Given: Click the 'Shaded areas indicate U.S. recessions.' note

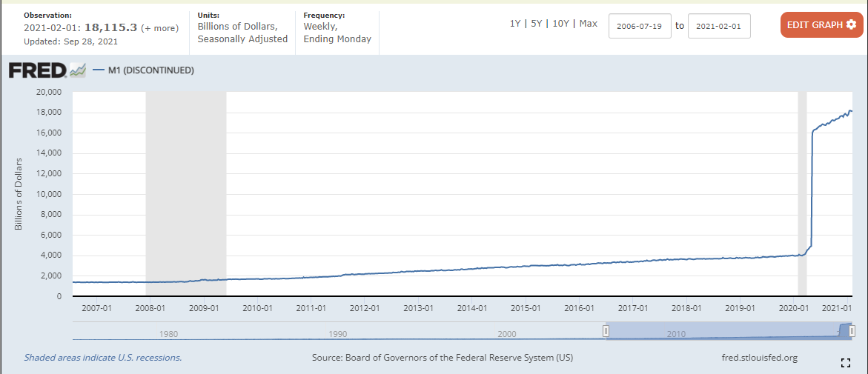Looking at the screenshot, I should [x=103, y=358].
